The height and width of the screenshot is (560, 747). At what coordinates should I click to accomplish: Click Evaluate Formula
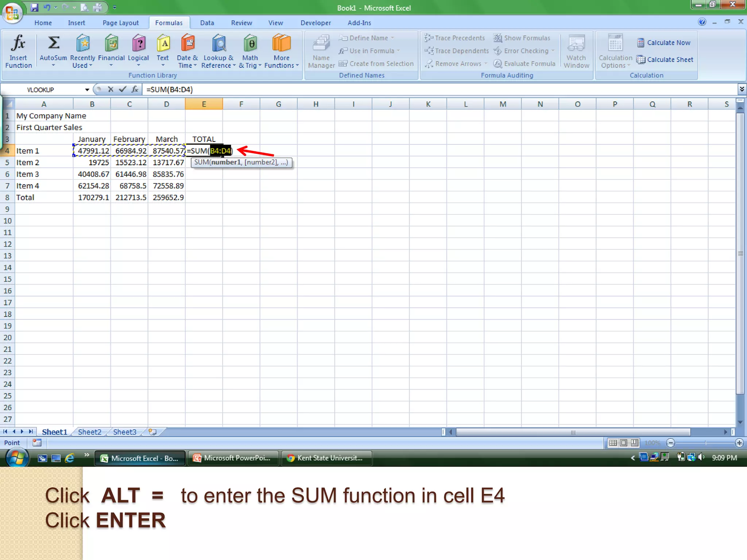click(x=524, y=64)
